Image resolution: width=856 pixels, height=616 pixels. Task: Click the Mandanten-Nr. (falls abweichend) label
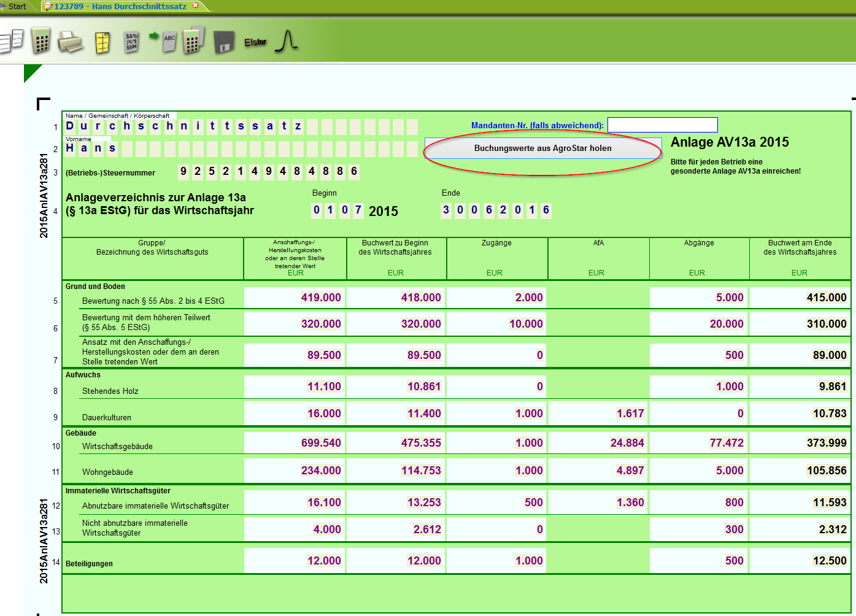(x=537, y=125)
